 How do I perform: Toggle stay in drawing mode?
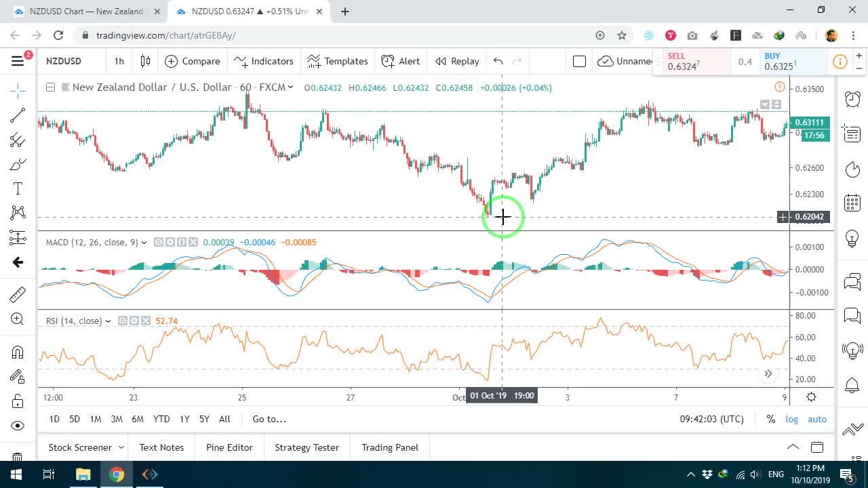tap(18, 376)
